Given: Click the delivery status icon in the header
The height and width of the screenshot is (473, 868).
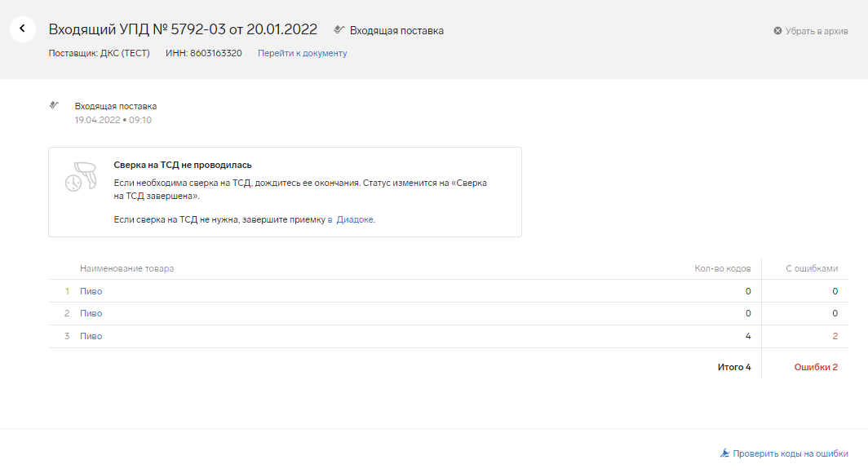Looking at the screenshot, I should 340,30.
